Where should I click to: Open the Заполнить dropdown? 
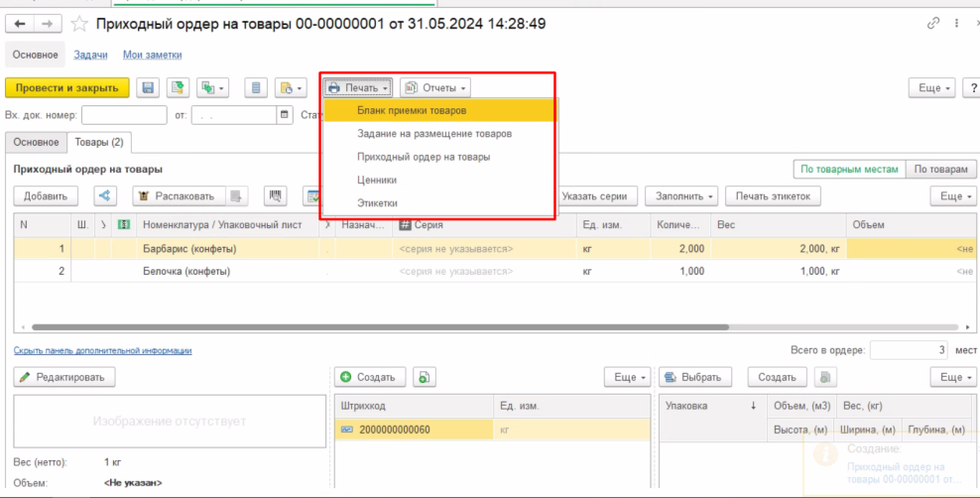[x=681, y=196]
